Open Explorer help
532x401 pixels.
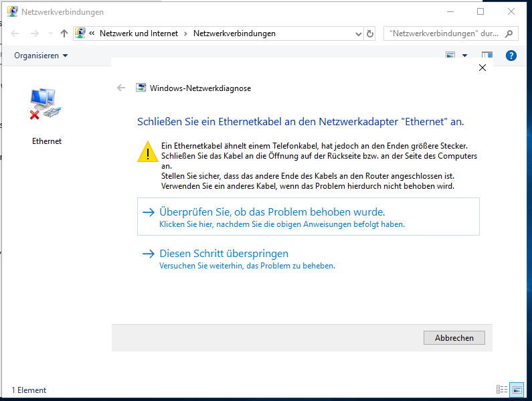pos(511,56)
